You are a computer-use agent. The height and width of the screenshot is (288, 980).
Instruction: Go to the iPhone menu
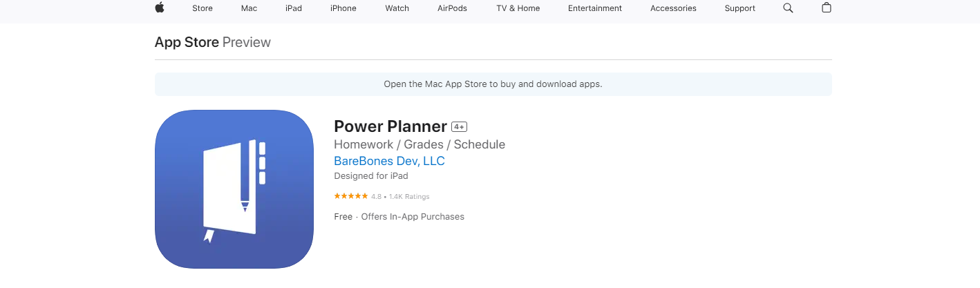coord(343,8)
